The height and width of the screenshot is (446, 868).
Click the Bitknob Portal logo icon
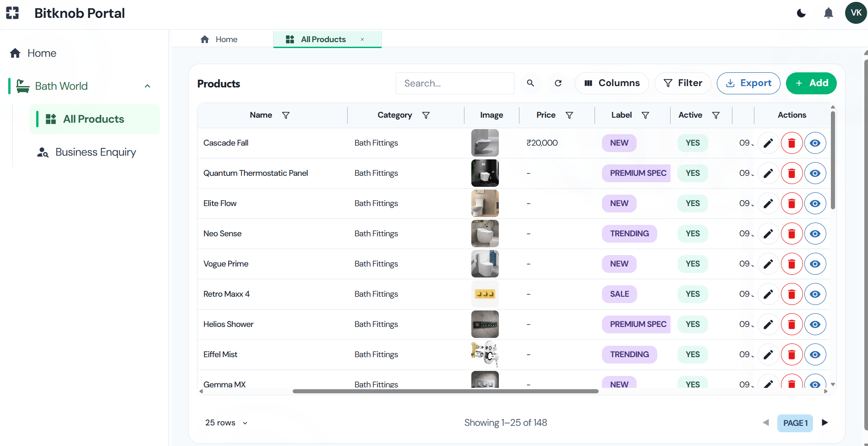tap(12, 13)
